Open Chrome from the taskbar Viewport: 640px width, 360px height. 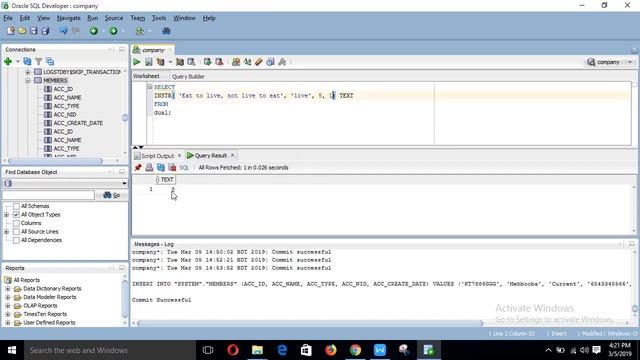coord(355,350)
